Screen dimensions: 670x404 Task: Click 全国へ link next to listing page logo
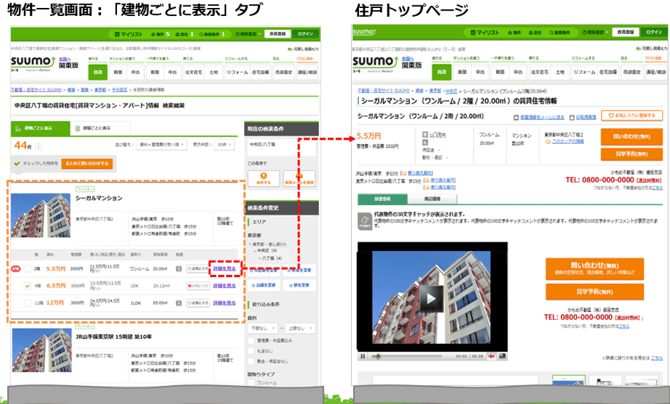pyautogui.click(x=65, y=59)
